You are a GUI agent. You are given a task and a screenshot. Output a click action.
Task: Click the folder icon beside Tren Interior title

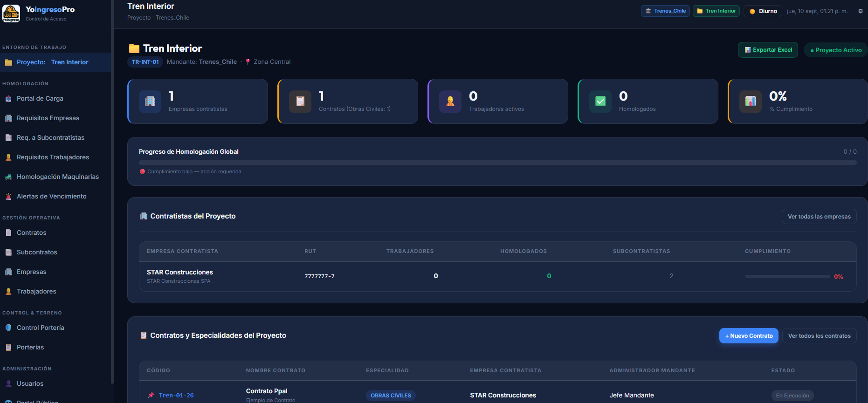pos(134,48)
